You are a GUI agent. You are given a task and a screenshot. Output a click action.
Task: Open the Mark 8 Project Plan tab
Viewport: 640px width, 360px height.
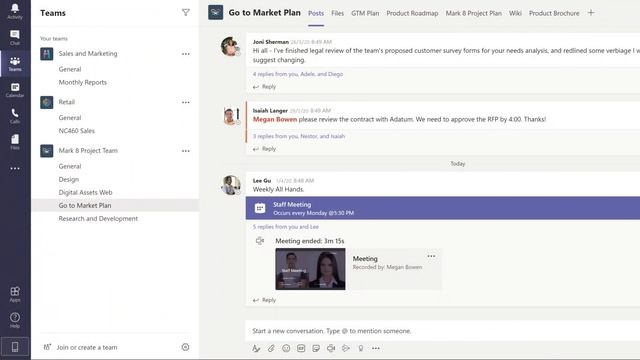click(473, 13)
